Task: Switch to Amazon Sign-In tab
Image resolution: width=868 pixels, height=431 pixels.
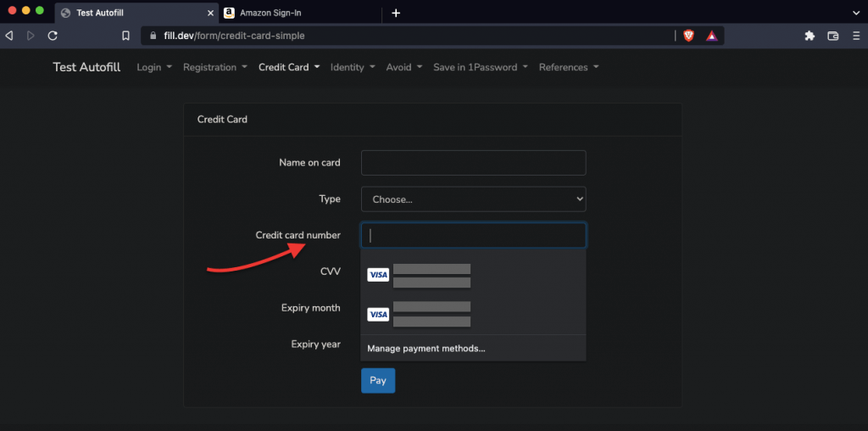Action: 299,13
